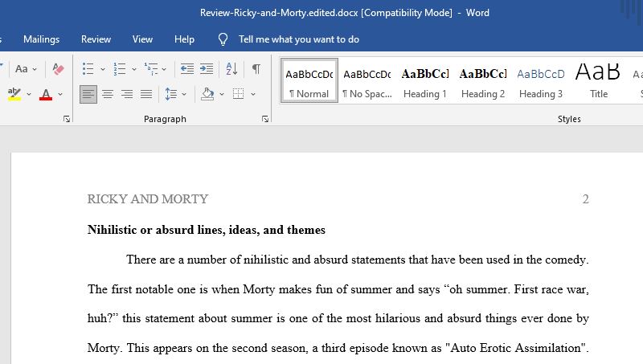Decrease paragraph indent
The width and height of the screenshot is (643, 364).
click(187, 69)
